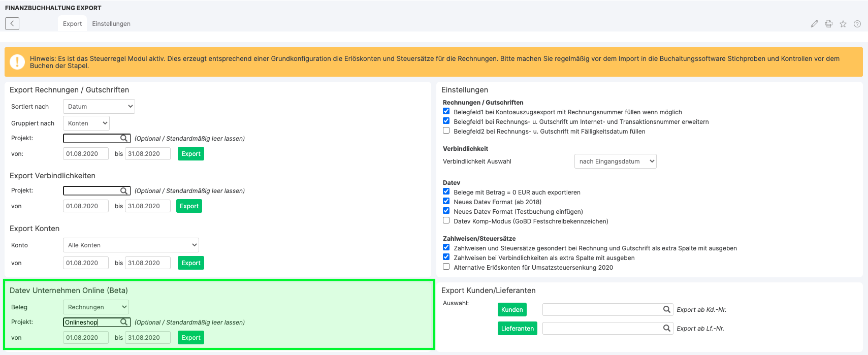Toggle Datev Komp-Modus checkbox
The width and height of the screenshot is (868, 355).
tap(446, 220)
